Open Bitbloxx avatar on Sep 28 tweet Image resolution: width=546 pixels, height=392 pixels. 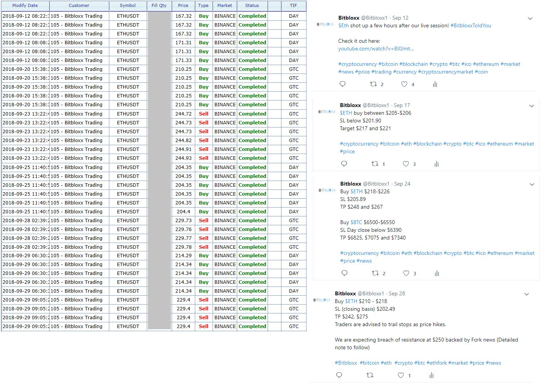322,300
